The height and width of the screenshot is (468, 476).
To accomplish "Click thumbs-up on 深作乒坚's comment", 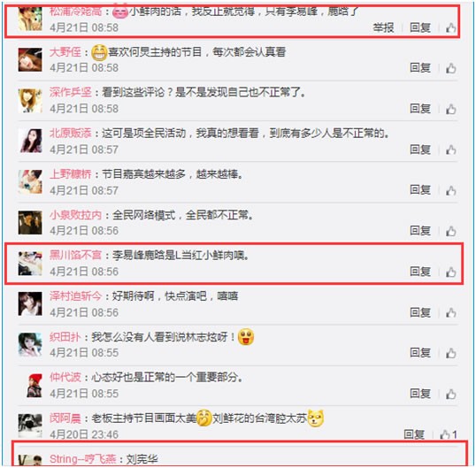I will coord(451,109).
